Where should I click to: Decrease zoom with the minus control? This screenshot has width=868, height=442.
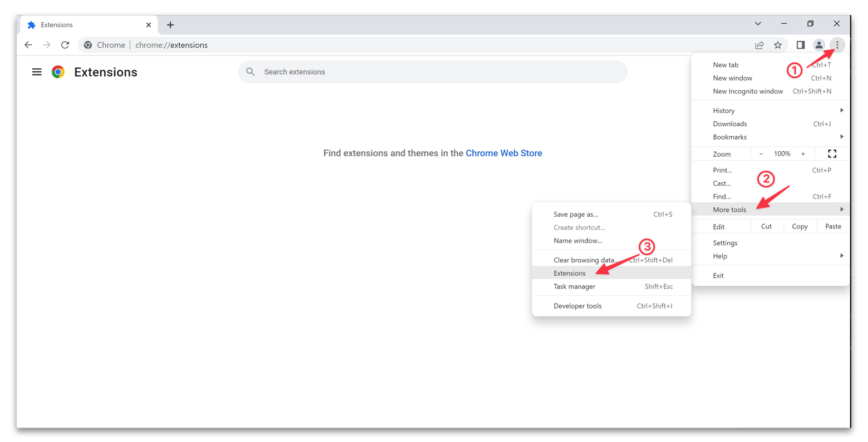point(761,153)
